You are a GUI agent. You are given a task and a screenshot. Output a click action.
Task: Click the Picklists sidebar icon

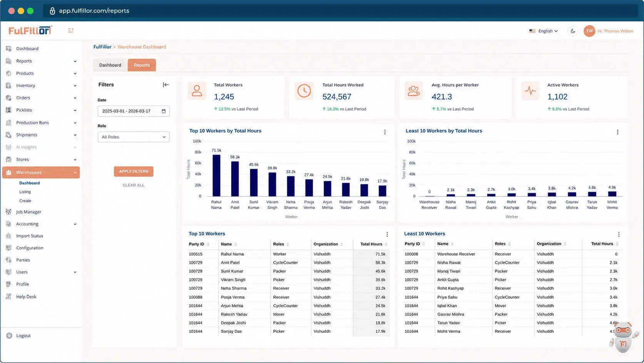pyautogui.click(x=8, y=110)
